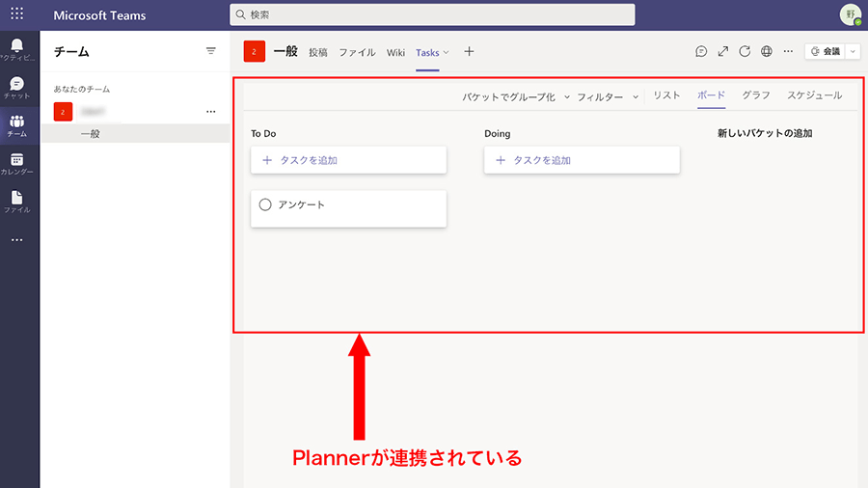Add a new tab with plus icon
This screenshot has height=488, width=868.
pyautogui.click(x=469, y=51)
